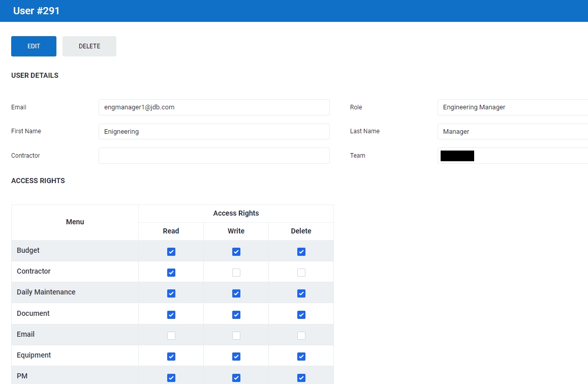Click the blue EDIT button
Viewport: 588px width, 384px height.
coord(34,46)
